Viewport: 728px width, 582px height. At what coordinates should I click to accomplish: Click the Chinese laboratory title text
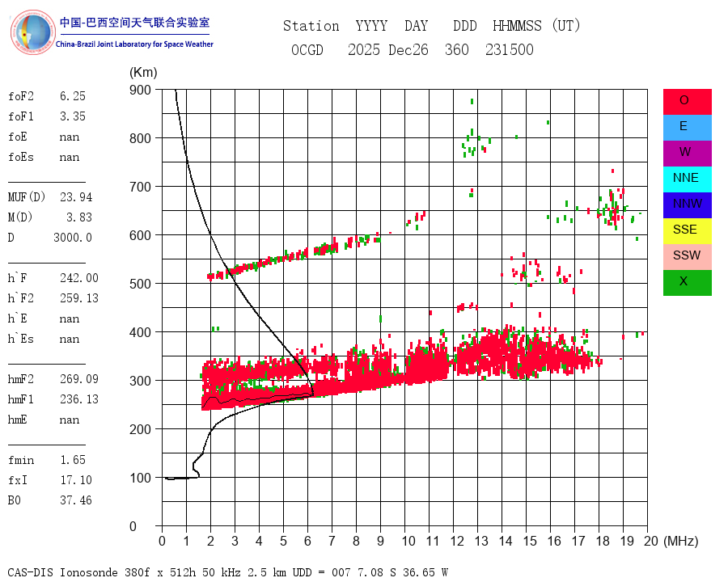(x=134, y=23)
